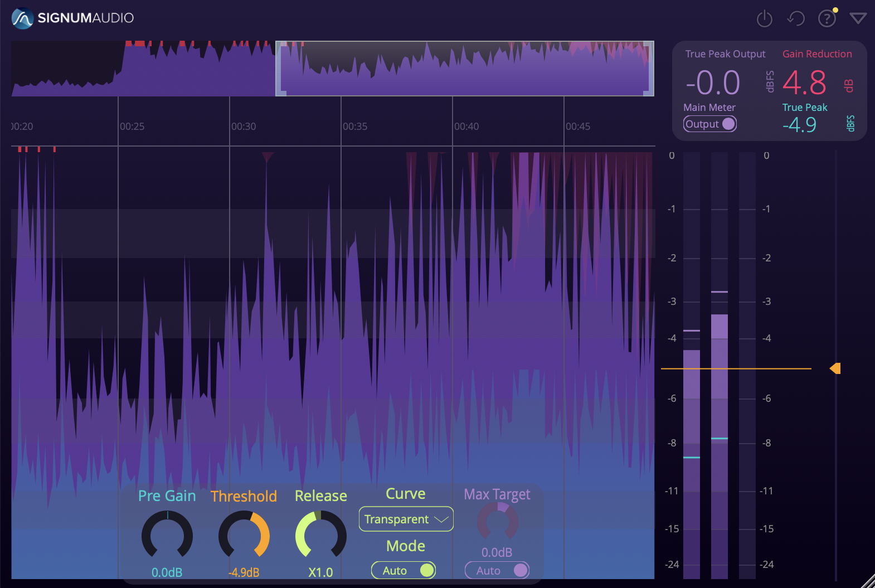Click the True Peak Output readout
This screenshot has width=875, height=588.
click(x=713, y=83)
